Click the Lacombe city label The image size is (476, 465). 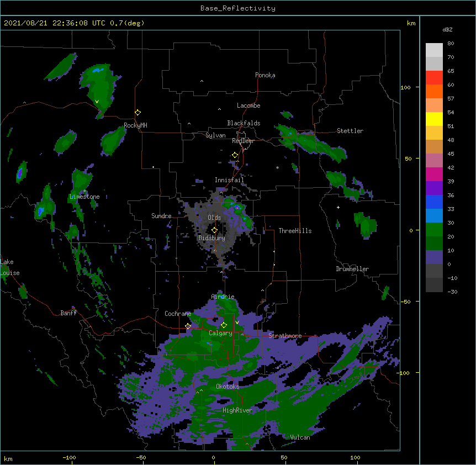click(248, 105)
